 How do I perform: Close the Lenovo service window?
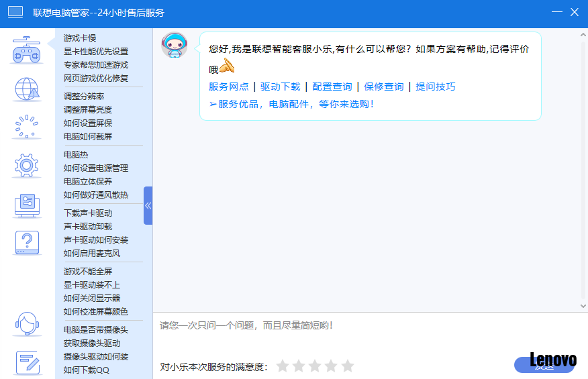[x=574, y=12]
